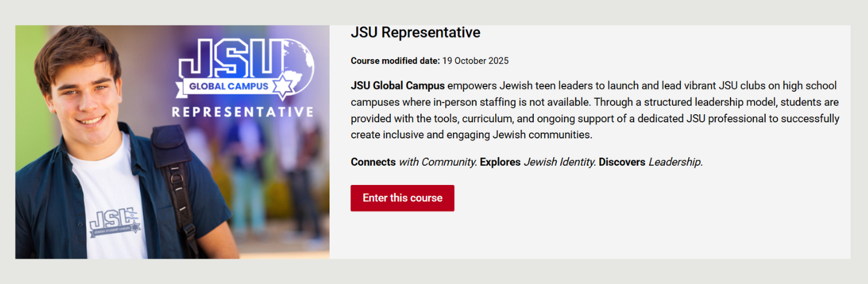Image resolution: width=868 pixels, height=284 pixels.
Task: Click the smiling student's face in the photo
Action: pos(86,91)
